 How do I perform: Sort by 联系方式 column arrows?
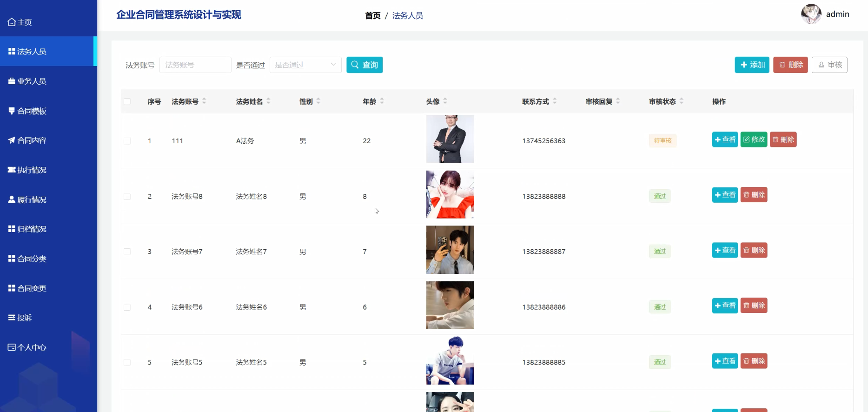[555, 101]
